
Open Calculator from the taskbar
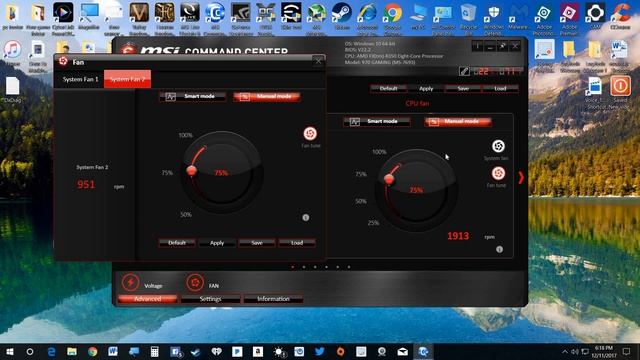[154, 351]
